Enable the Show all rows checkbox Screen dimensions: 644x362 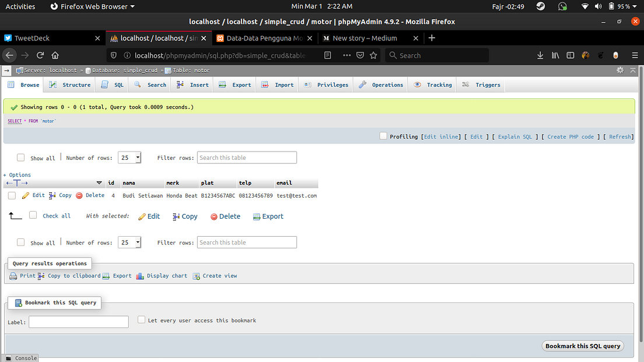pos(20,157)
